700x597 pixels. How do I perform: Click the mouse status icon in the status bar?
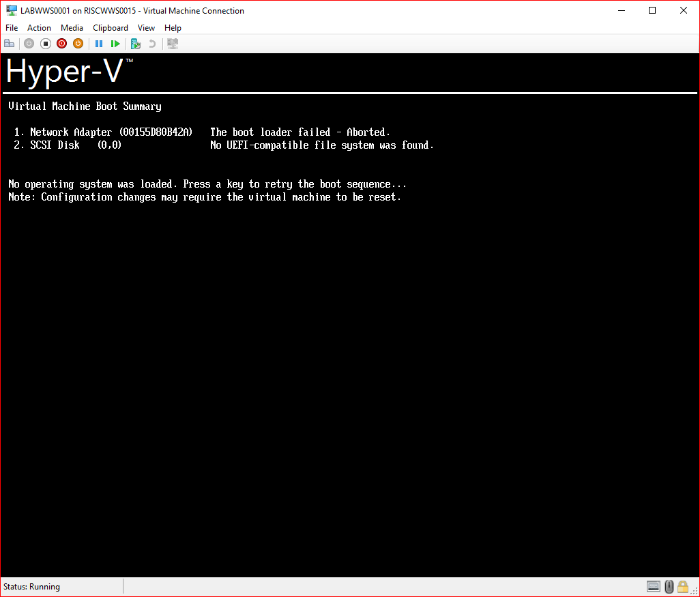(669, 586)
